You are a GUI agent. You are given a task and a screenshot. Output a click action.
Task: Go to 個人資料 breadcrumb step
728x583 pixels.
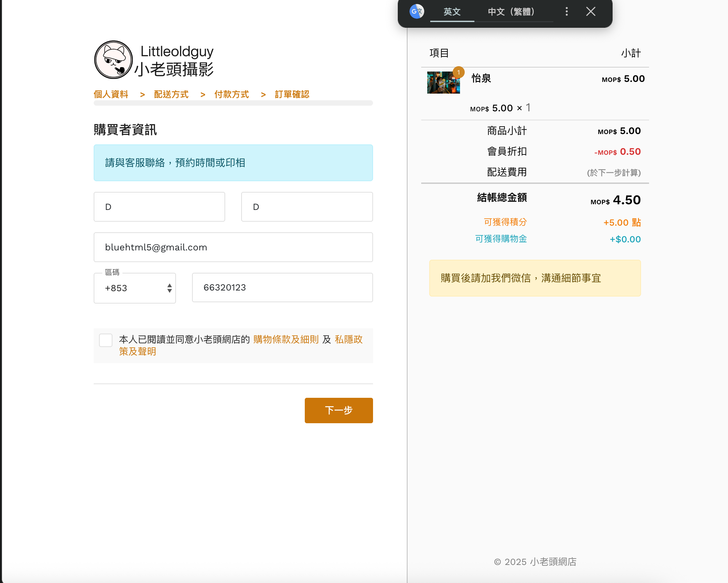(x=111, y=95)
